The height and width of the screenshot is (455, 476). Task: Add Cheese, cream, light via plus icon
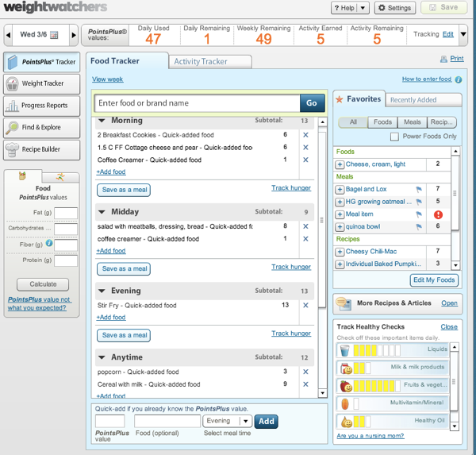[x=340, y=164]
